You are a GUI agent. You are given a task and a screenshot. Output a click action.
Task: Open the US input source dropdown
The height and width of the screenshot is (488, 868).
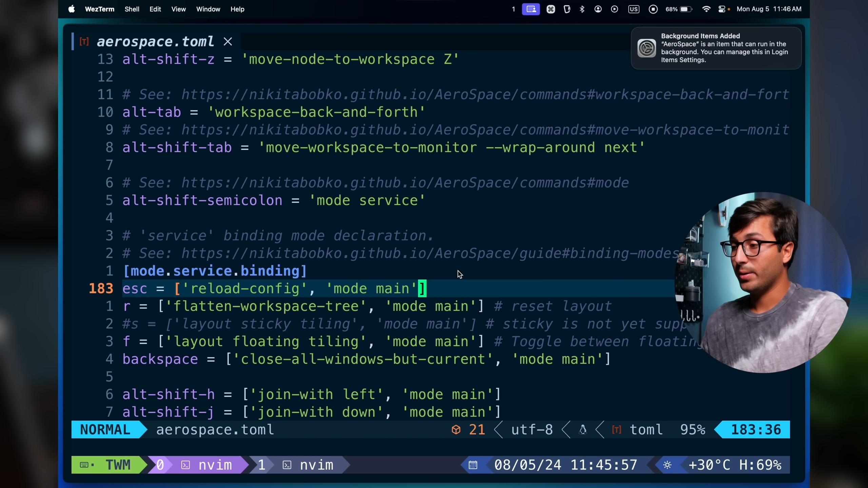(x=633, y=9)
